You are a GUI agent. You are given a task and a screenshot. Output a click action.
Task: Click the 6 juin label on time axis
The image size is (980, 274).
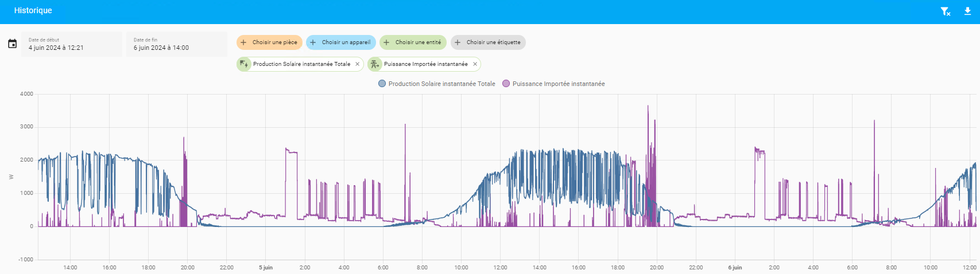tap(735, 268)
